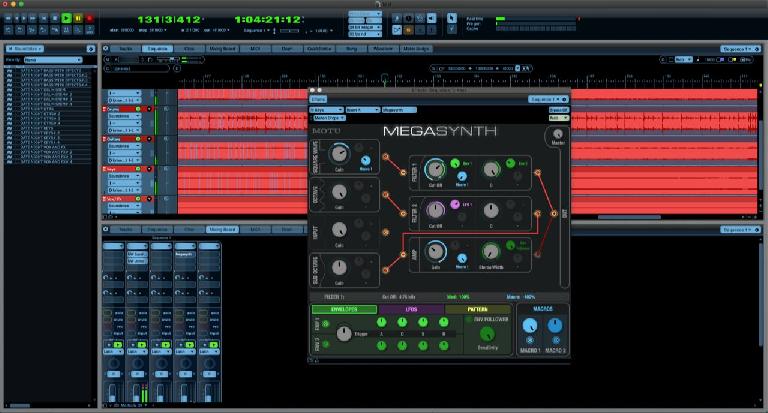
Task: Open the MegaSynth preset dropdown
Action: click(x=328, y=118)
